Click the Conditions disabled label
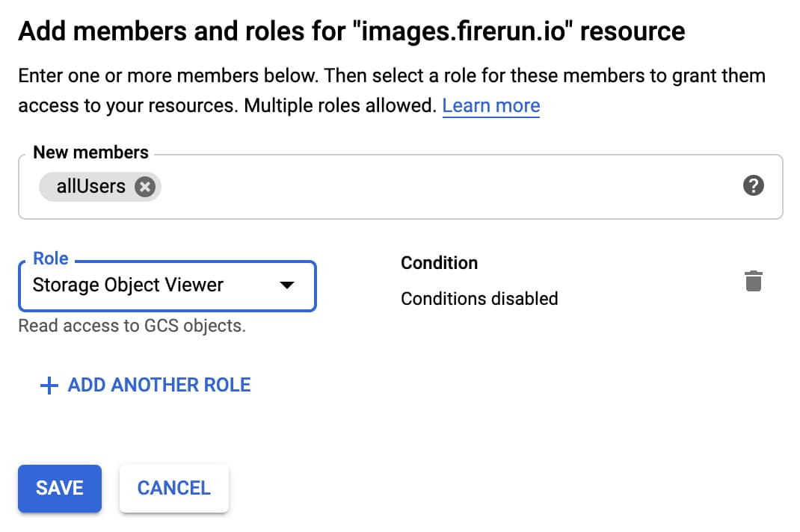 (479, 298)
